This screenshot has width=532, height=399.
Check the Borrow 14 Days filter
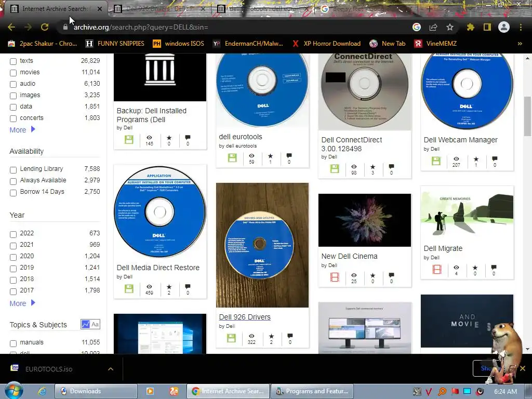pos(13,193)
